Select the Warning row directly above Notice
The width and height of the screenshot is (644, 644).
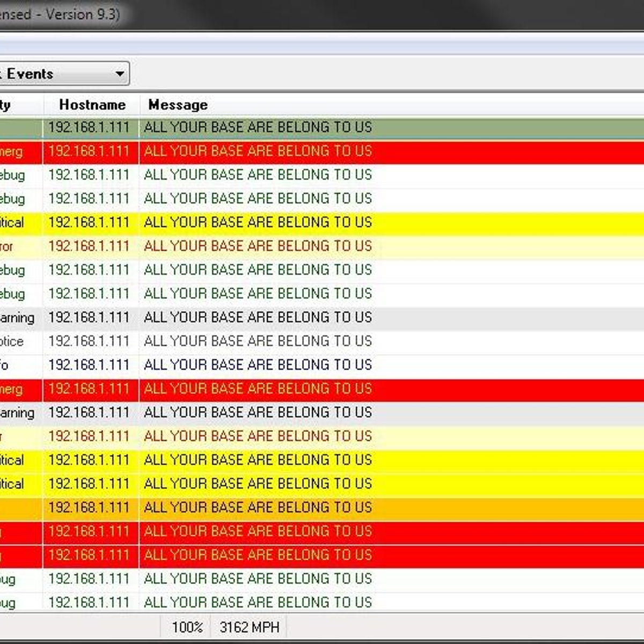click(x=258, y=318)
